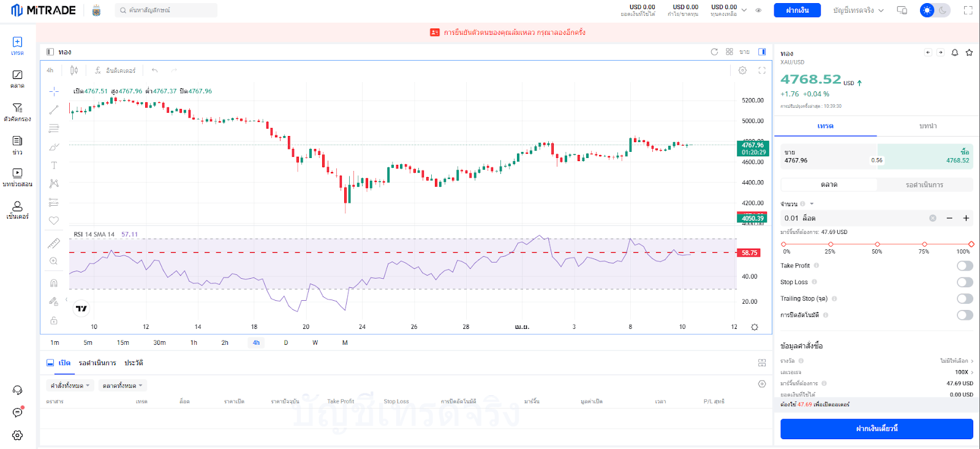Select the crosshair cursor tool
Screen dimensions: 980x449
[54, 91]
